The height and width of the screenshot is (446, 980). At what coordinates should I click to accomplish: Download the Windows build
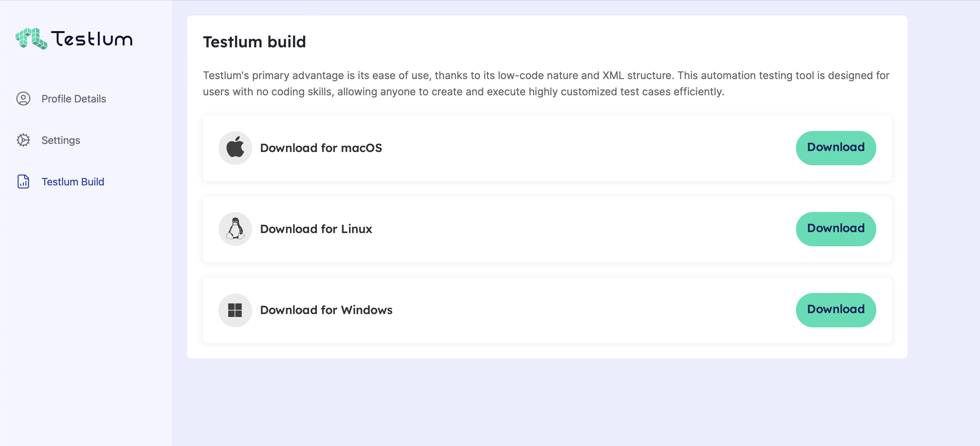click(x=836, y=310)
